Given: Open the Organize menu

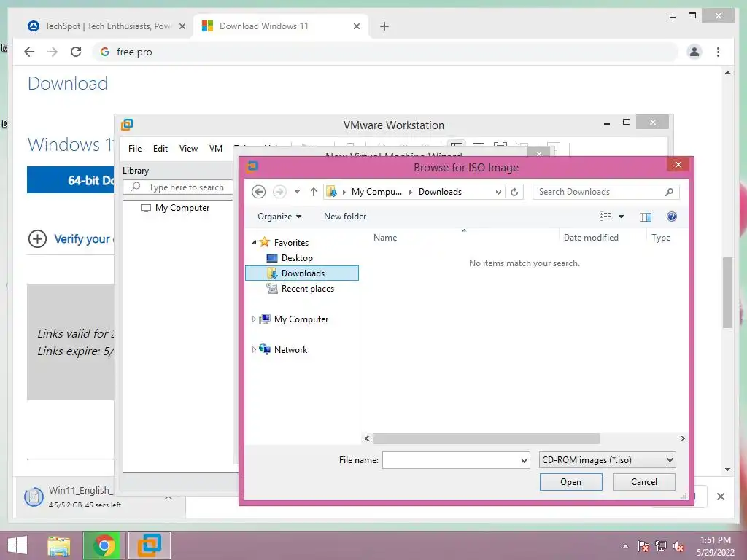Looking at the screenshot, I should (279, 217).
